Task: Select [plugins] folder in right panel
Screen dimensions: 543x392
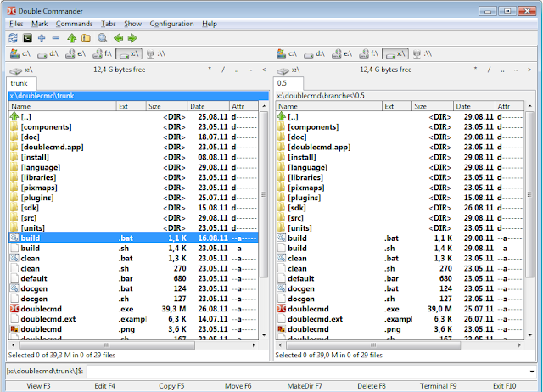Action: tap(400, 198)
